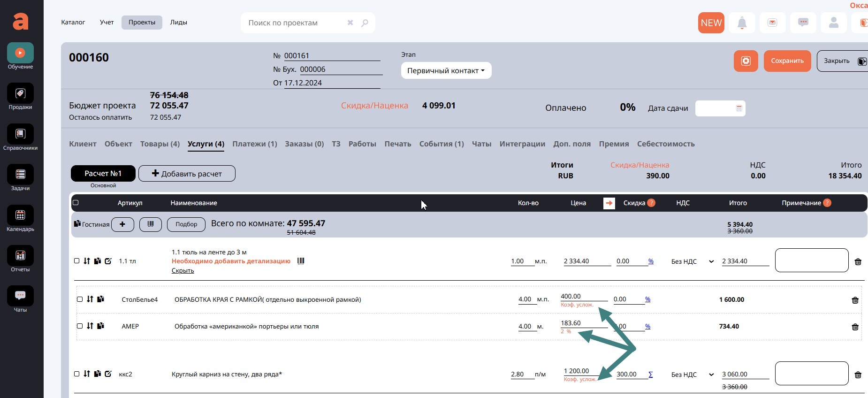The width and height of the screenshot is (868, 398).
Task: Click barcode icon in Гостиная room row
Action: 151,224
